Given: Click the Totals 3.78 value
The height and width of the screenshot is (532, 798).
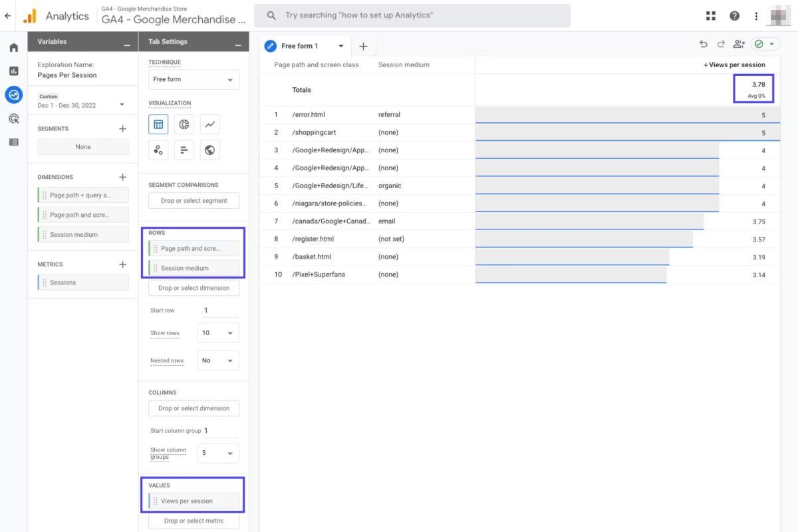Looking at the screenshot, I should [758, 84].
